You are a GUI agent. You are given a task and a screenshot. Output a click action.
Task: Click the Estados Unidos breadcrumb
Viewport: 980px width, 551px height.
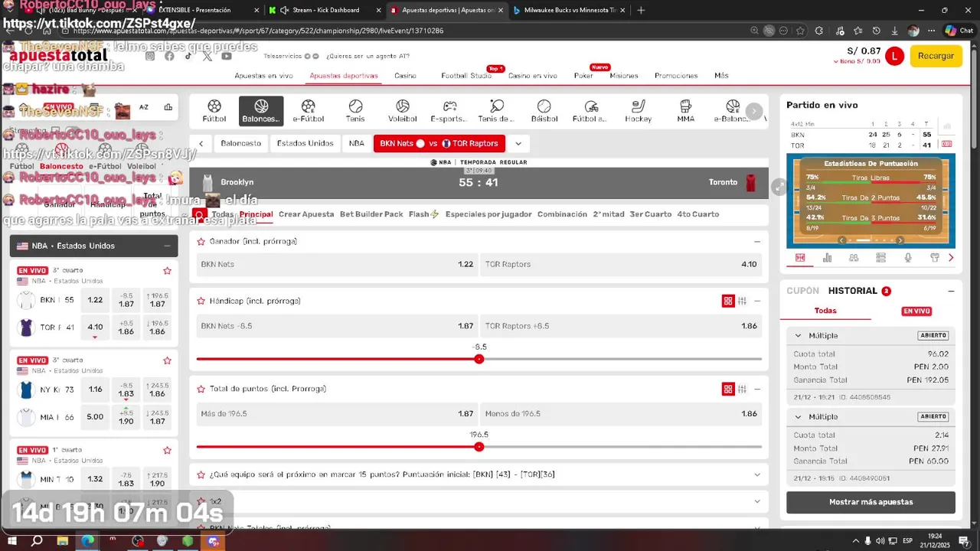click(305, 143)
